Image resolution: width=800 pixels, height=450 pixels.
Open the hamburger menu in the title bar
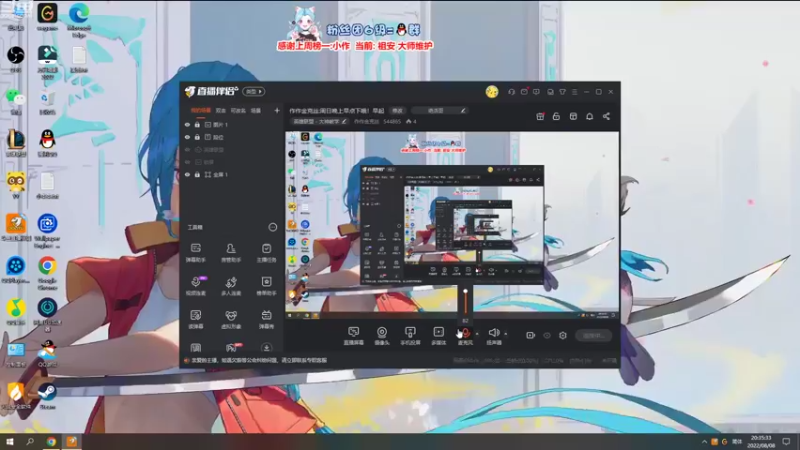[574, 92]
